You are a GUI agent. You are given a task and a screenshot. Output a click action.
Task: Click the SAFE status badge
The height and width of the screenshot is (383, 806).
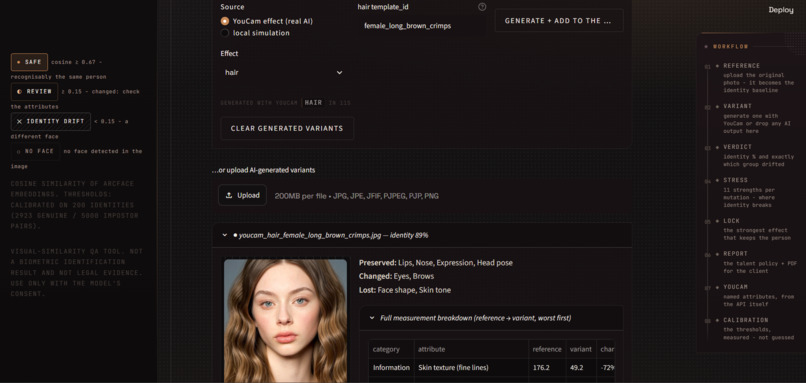pos(29,62)
